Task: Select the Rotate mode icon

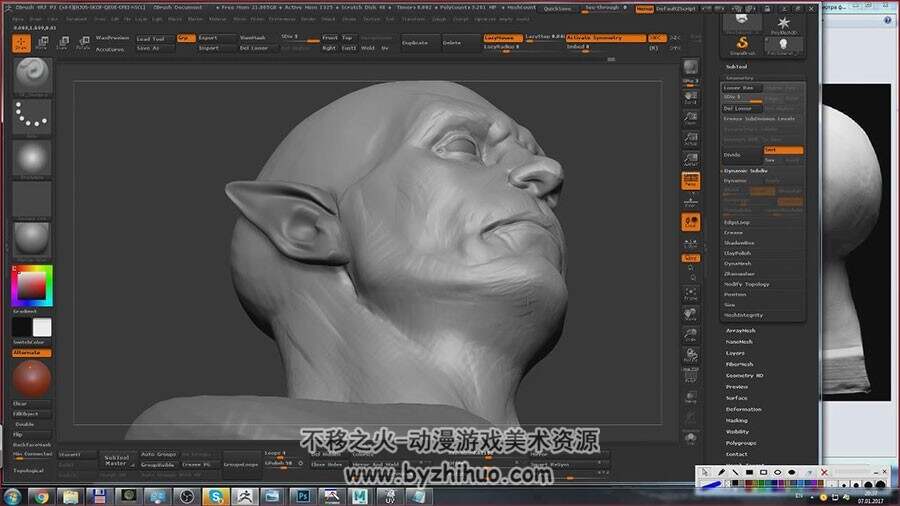Action: (84, 43)
